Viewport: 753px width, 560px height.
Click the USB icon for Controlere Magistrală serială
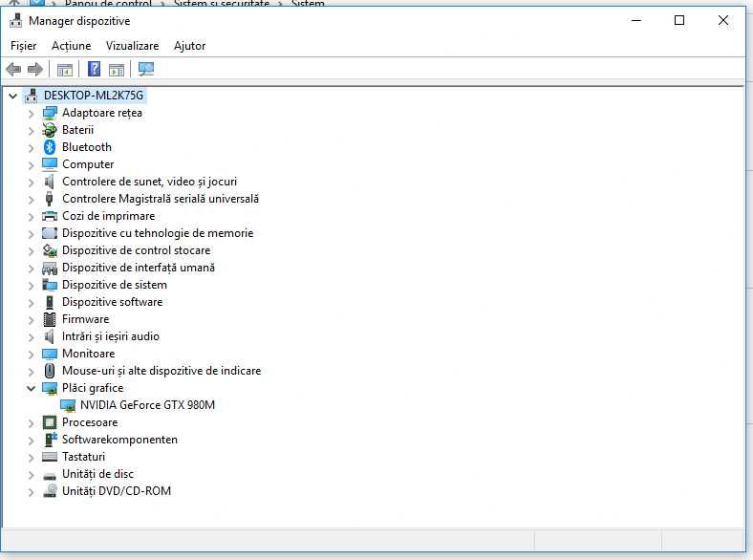[x=49, y=199]
